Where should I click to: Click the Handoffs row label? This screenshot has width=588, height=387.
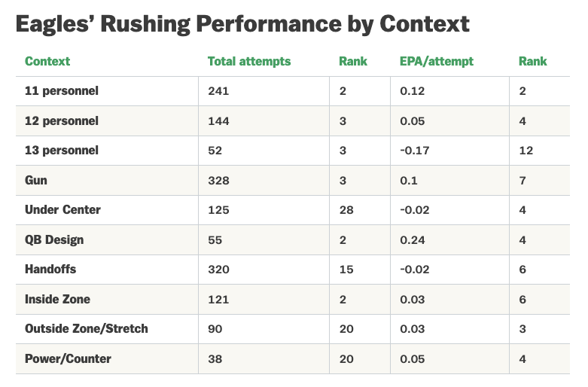50,270
